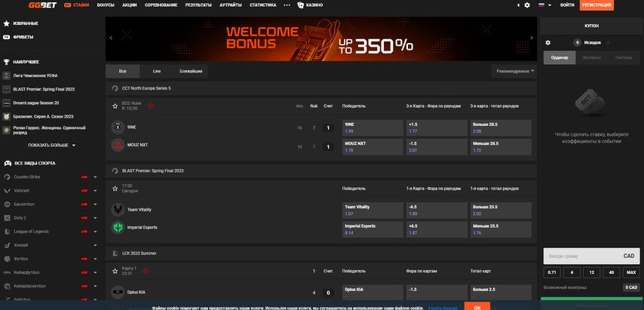Click the League of Legends icon
Viewport: 644px width, 310px height.
[7, 232]
